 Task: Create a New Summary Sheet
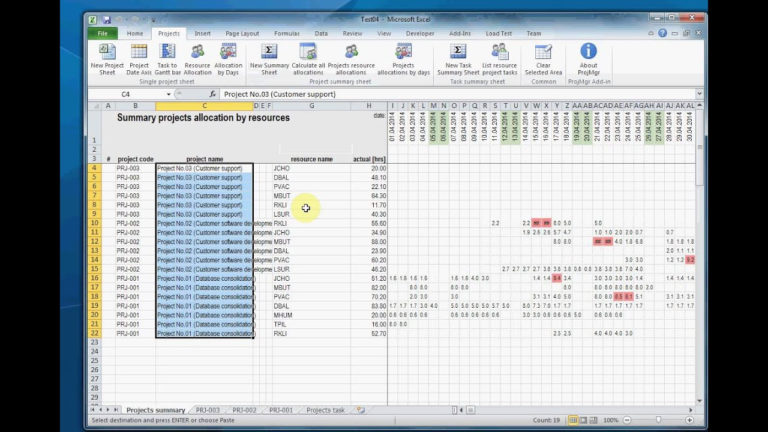270,58
